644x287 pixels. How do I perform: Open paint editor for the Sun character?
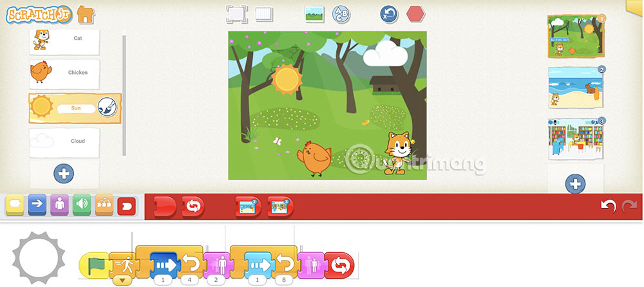tap(107, 107)
